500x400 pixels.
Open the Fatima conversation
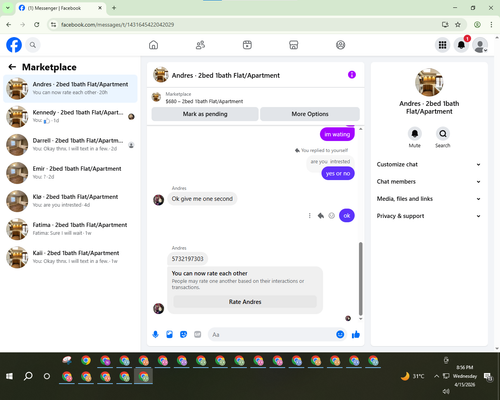click(70, 229)
